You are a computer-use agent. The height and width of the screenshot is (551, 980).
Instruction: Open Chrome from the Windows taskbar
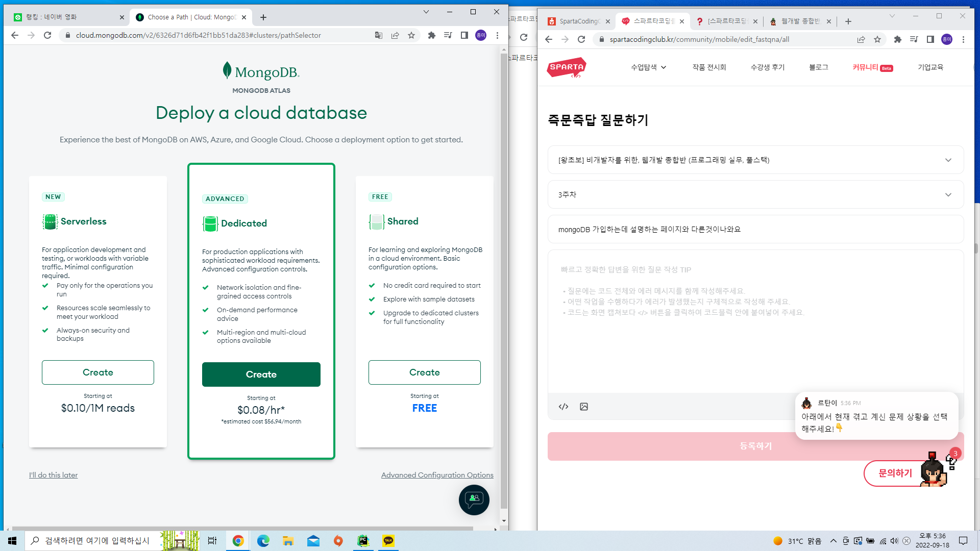click(238, 541)
